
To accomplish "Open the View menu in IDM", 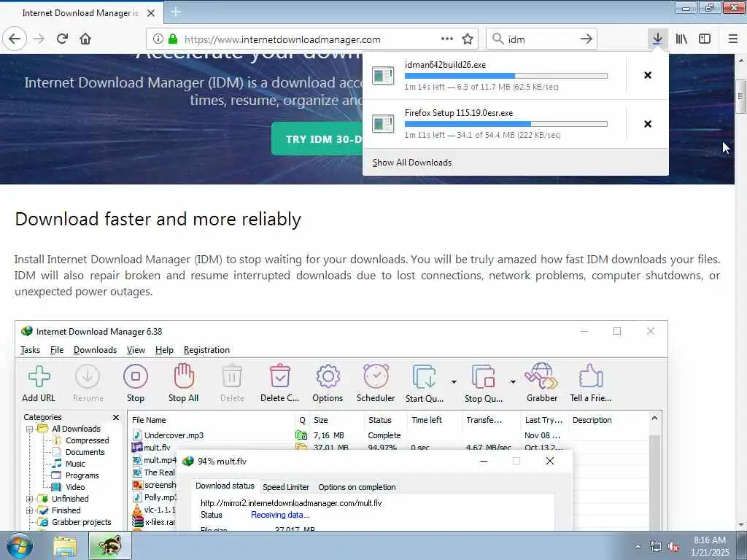I will (136, 350).
